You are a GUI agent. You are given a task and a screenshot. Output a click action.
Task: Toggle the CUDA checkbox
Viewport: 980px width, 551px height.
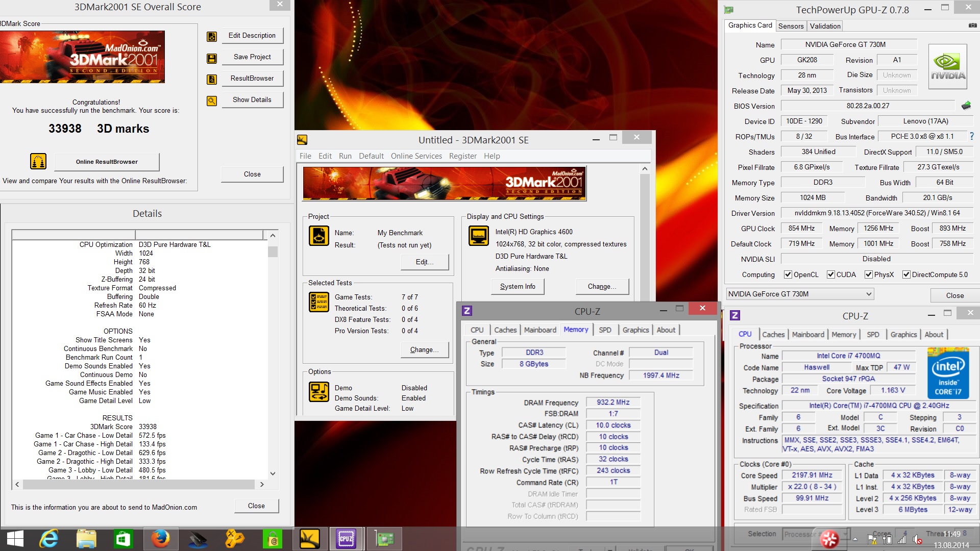pos(831,274)
